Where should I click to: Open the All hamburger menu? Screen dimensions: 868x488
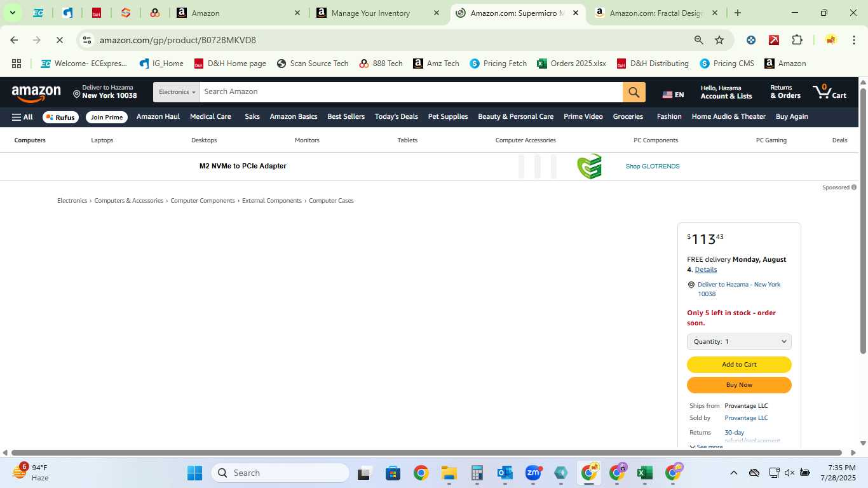(x=22, y=117)
